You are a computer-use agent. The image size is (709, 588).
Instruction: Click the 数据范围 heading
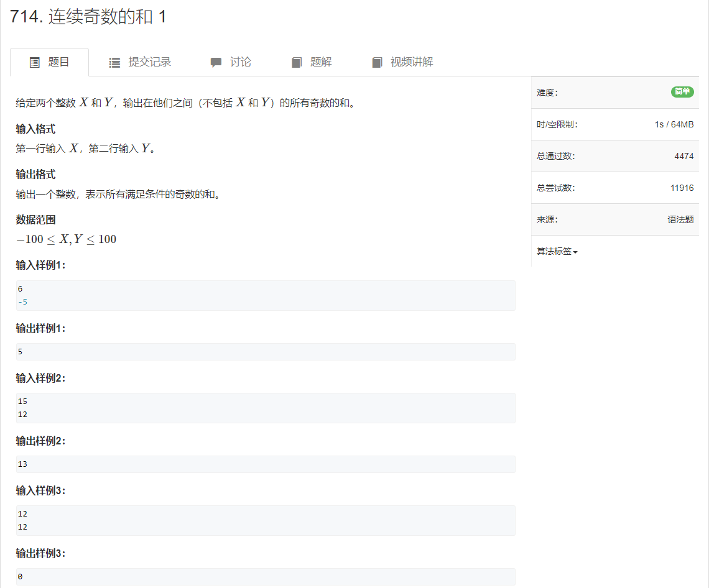(x=35, y=220)
